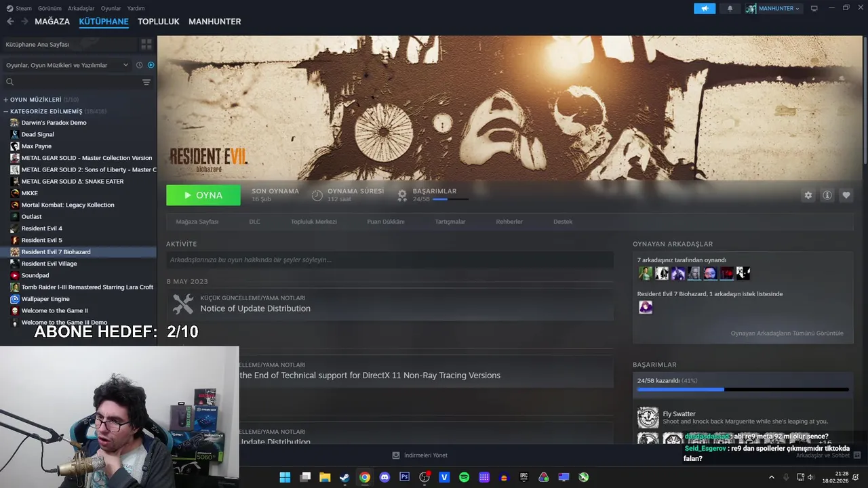The height and width of the screenshot is (488, 868).
Task: Open Steam from the Windows taskbar
Action: [x=344, y=477]
